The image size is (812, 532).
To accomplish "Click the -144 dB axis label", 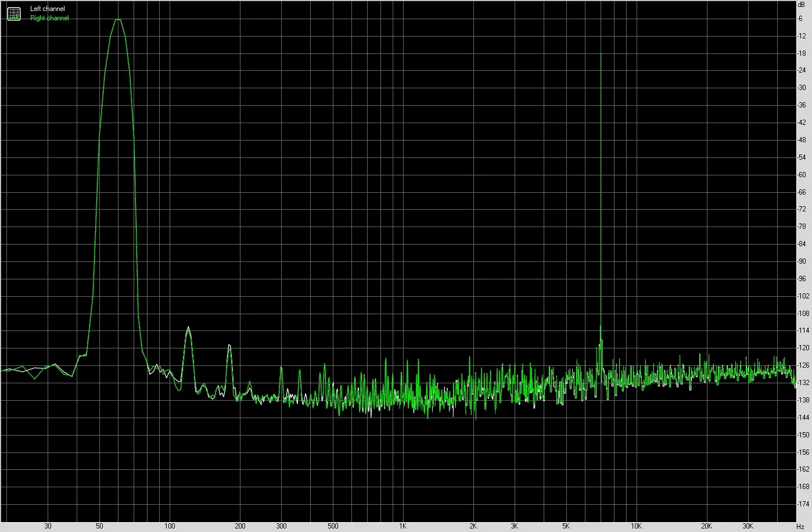I will click(804, 417).
